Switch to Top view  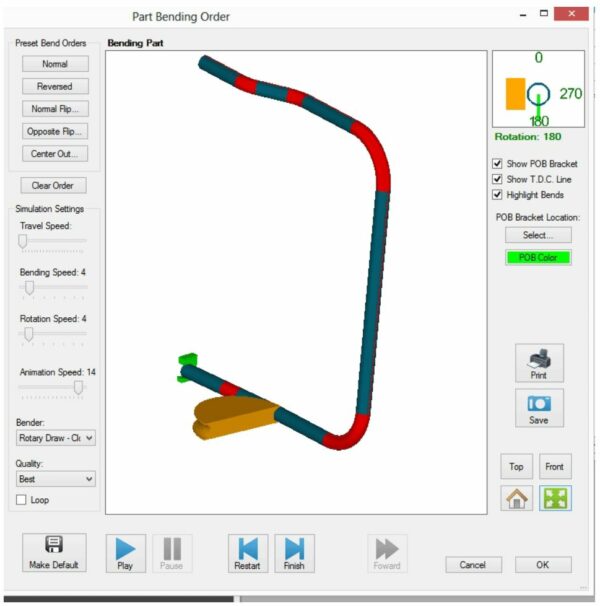516,466
